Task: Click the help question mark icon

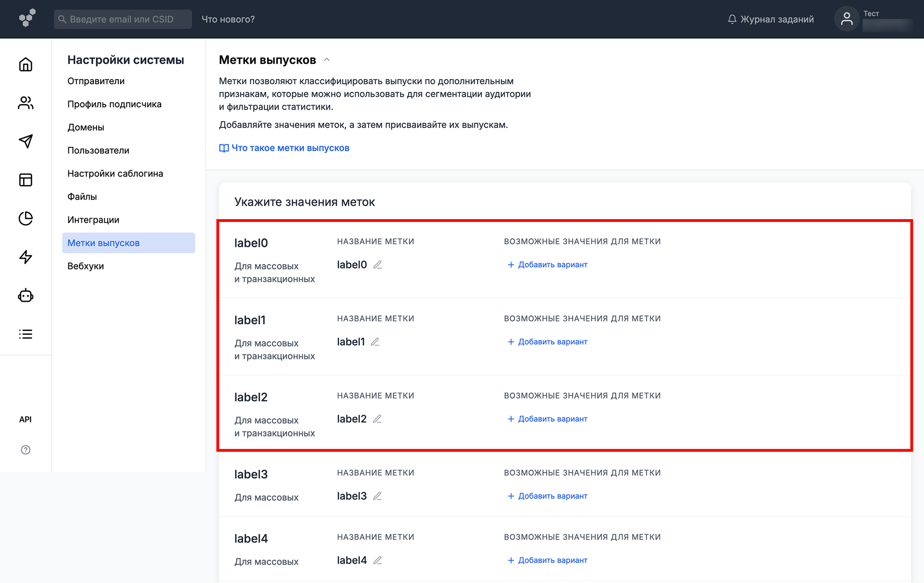Action: 25,450
